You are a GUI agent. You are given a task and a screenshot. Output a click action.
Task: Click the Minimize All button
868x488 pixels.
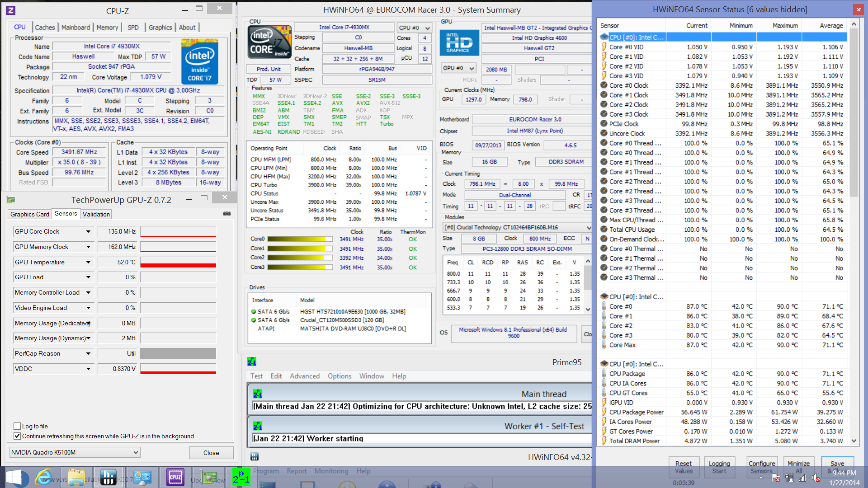[798, 467]
